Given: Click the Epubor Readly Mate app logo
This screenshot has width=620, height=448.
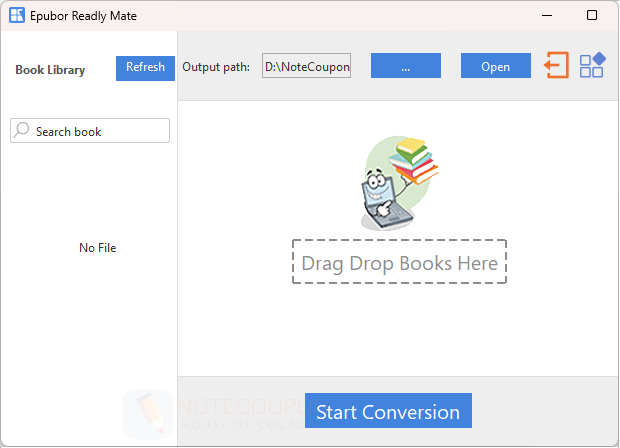Looking at the screenshot, I should coord(17,15).
